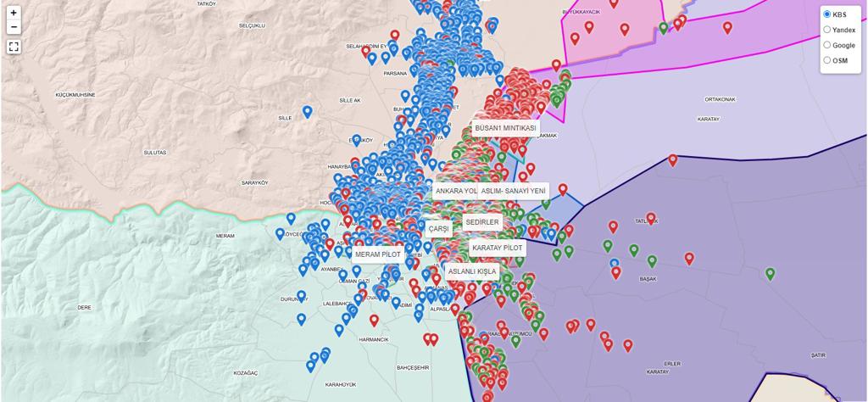Select the KARATAY PİLOT label
Viewport: 868px width, 402px height.
pos(498,248)
